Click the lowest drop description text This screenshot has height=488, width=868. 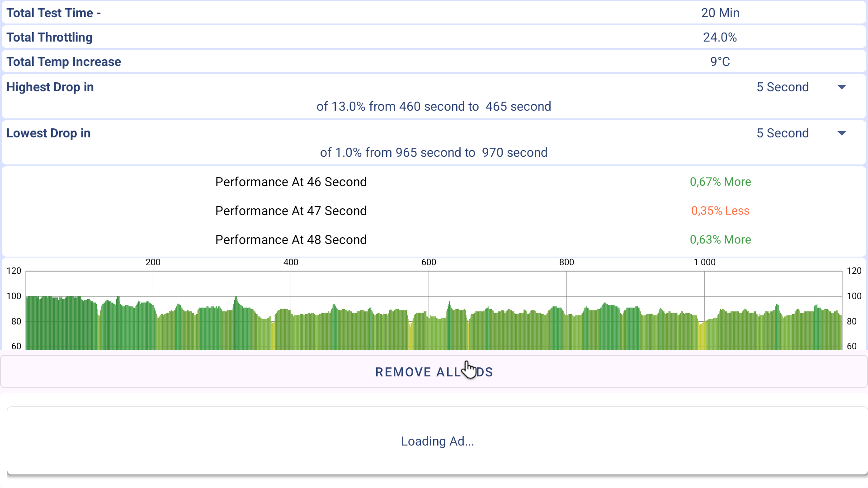point(434,153)
